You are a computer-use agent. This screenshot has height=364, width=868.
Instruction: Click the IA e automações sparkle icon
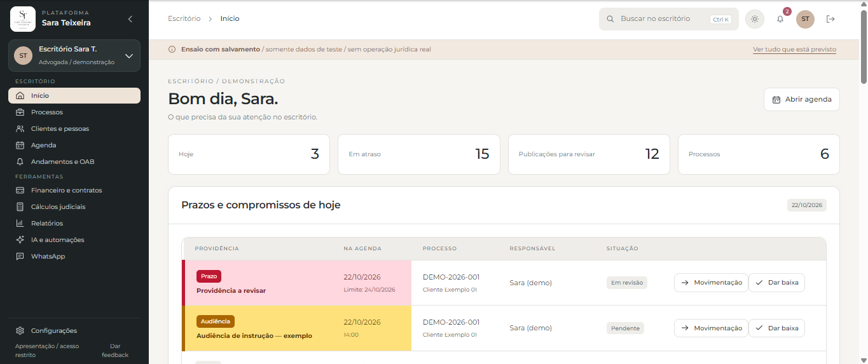[20, 240]
